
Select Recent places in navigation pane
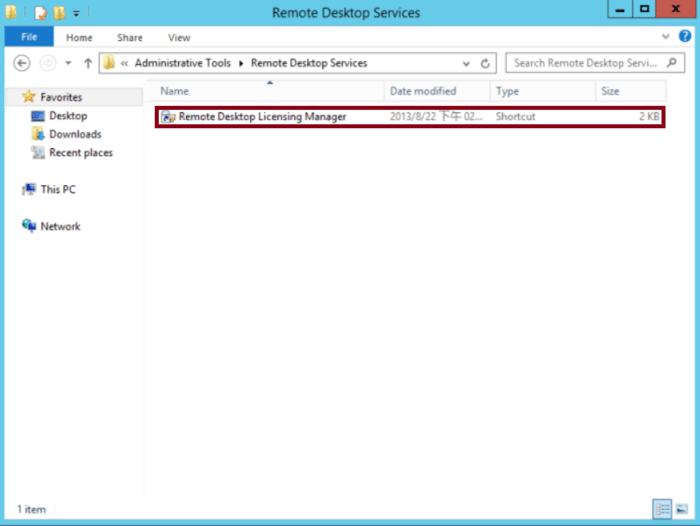tap(81, 153)
